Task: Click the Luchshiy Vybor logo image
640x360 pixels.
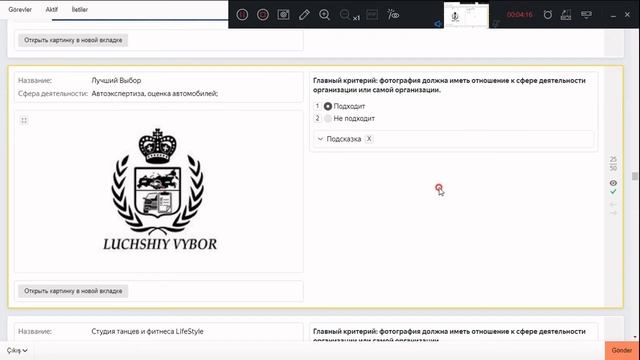Action: click(159, 190)
